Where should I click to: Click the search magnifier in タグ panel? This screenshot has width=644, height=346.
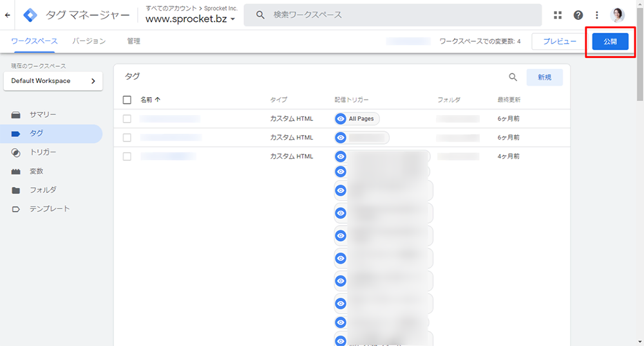pos(513,77)
